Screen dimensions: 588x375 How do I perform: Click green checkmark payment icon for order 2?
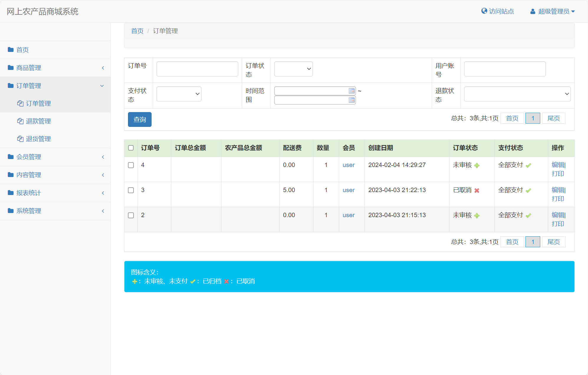[x=528, y=216]
